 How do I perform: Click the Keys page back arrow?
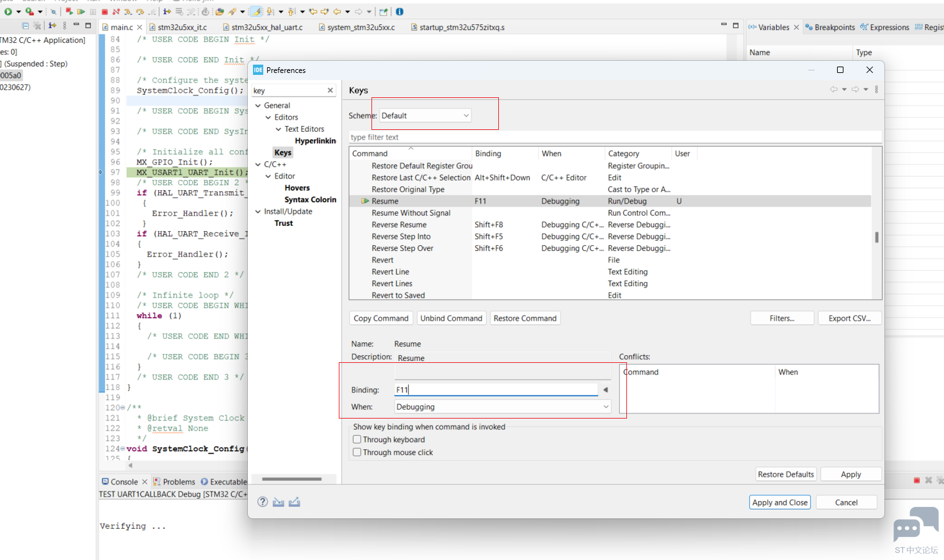[x=833, y=90]
